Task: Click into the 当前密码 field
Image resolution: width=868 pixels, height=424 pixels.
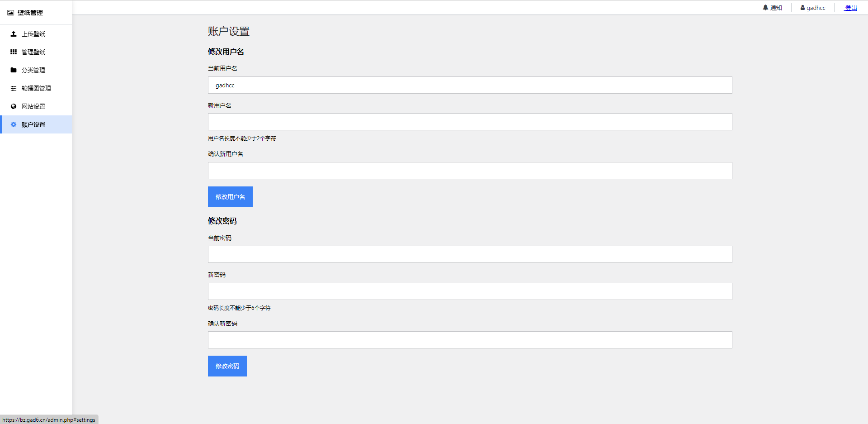Action: pyautogui.click(x=470, y=254)
